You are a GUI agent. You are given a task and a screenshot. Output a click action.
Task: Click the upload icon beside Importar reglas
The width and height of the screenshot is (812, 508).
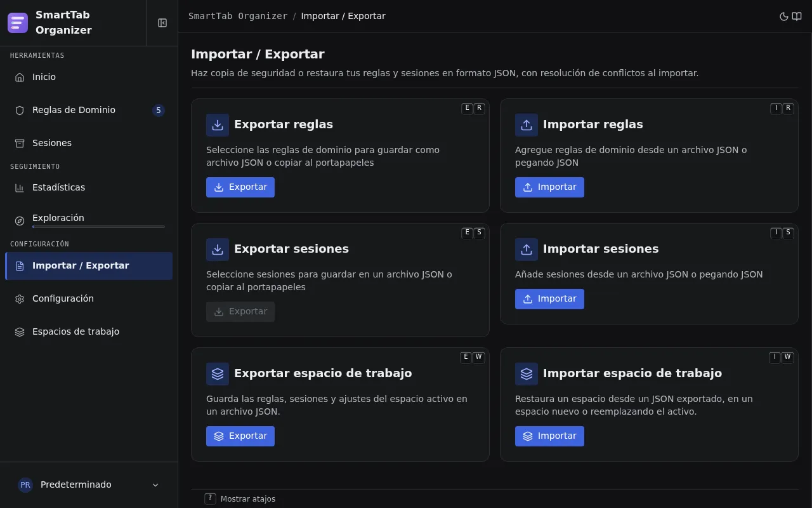[x=527, y=125]
